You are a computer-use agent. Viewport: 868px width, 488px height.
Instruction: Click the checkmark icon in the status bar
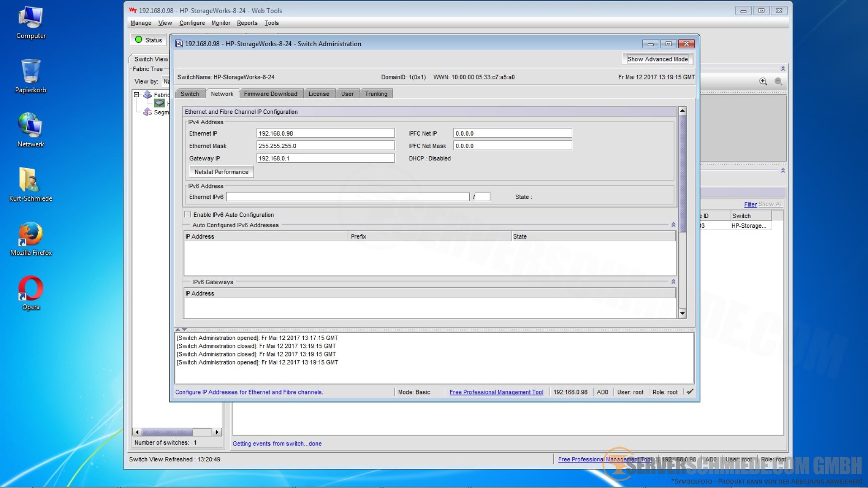coord(690,392)
